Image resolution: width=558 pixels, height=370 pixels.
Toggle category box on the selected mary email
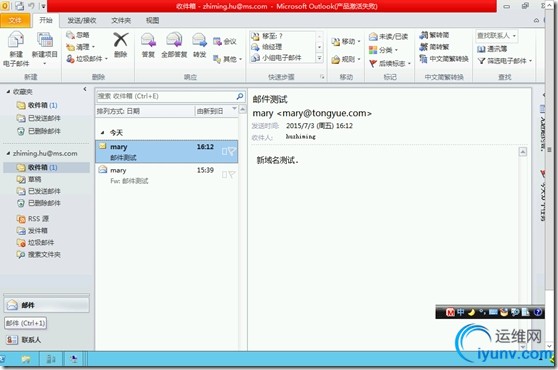(x=224, y=152)
